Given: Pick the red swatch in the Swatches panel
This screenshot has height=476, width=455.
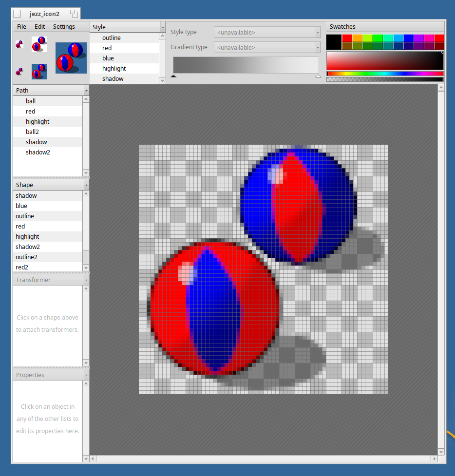Looking at the screenshot, I should tap(346, 37).
